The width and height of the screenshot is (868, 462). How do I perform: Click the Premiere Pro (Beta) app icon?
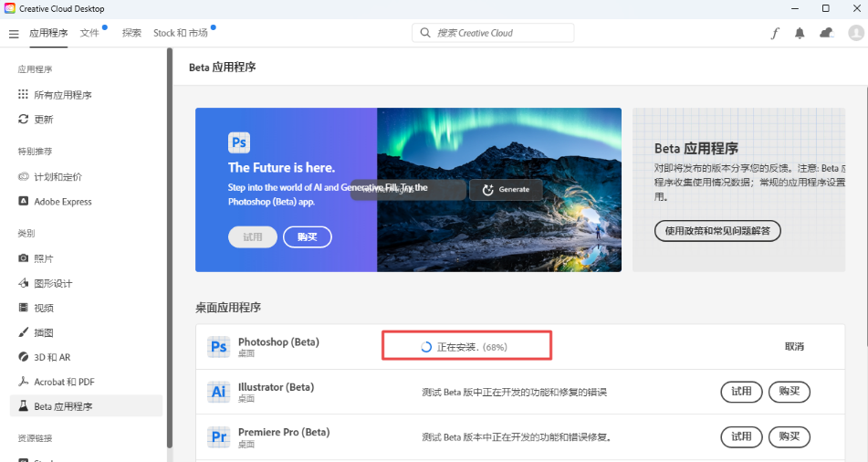click(x=218, y=436)
